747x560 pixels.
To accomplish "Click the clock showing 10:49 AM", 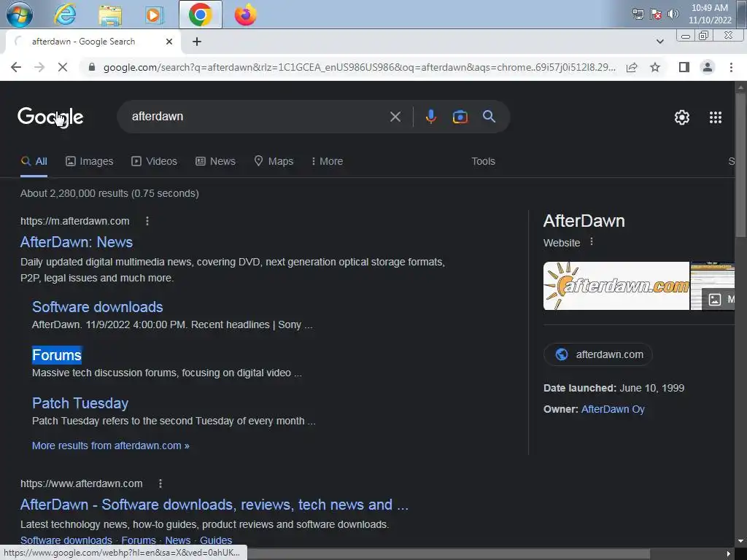I will [709, 8].
